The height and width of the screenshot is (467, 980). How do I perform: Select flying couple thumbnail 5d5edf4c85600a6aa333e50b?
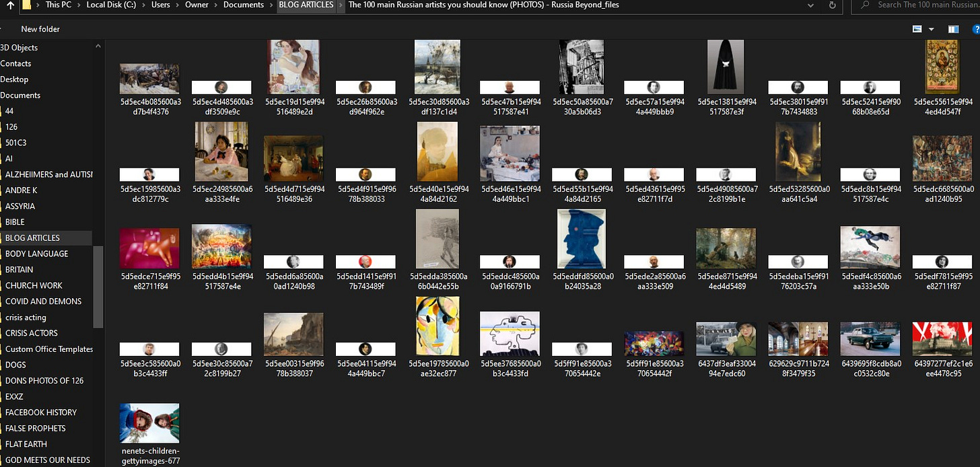[x=870, y=248]
